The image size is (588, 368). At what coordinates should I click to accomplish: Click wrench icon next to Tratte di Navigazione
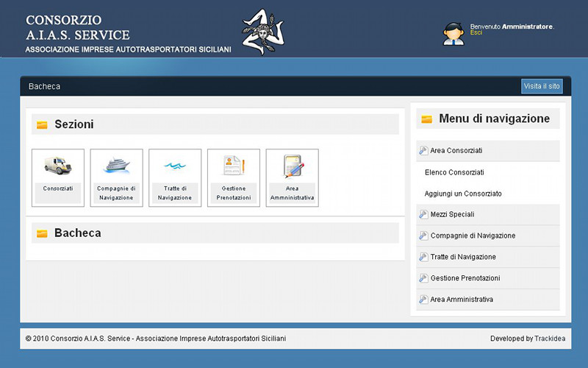pyautogui.click(x=423, y=257)
